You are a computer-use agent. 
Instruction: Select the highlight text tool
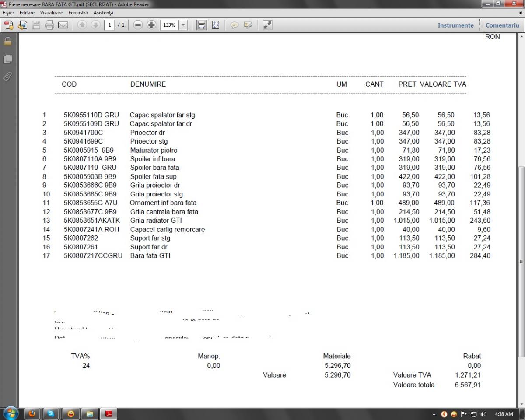point(248,25)
